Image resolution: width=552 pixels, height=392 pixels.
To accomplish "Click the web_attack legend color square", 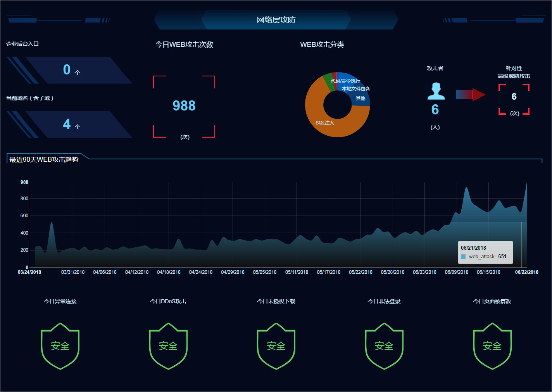I will coord(463,257).
